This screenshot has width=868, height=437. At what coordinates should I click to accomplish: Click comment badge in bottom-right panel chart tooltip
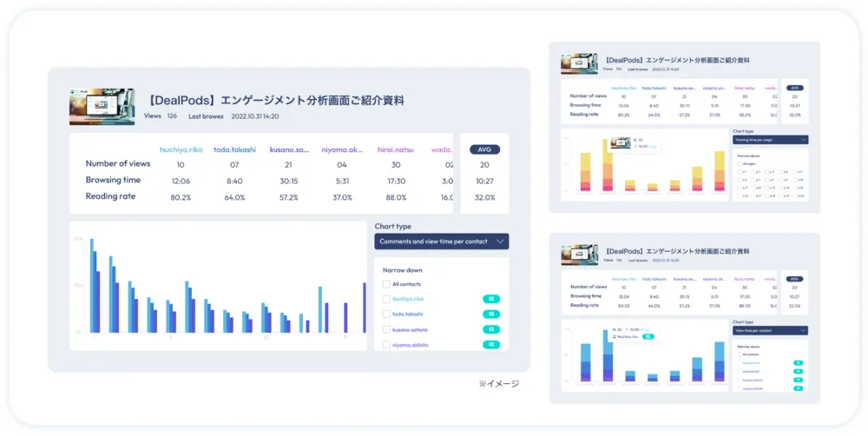click(648, 336)
